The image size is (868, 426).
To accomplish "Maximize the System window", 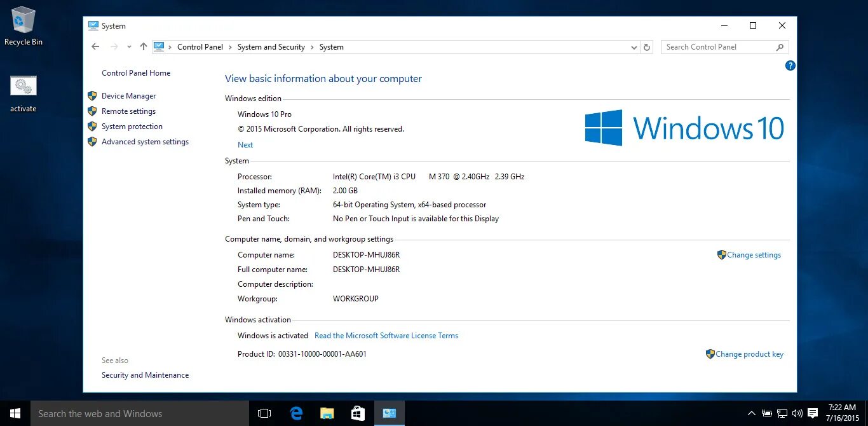I will (753, 26).
